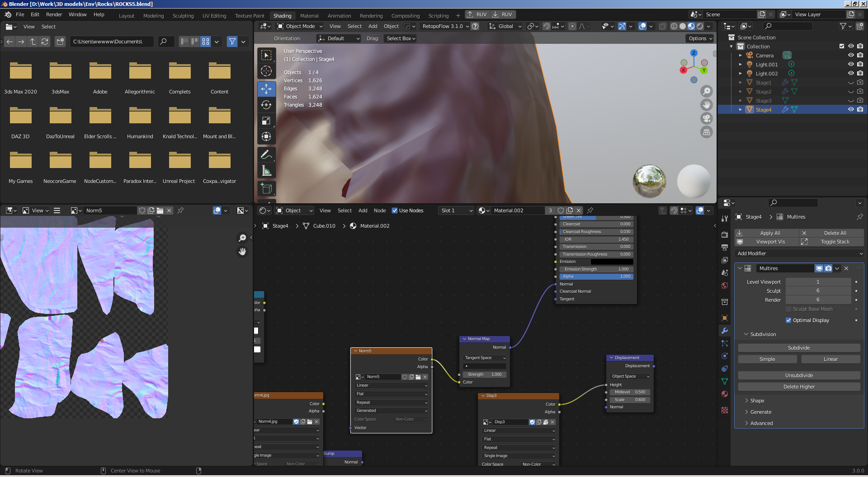Screen dimensions: 868x477
Task: Click the Subdivide button
Action: click(x=799, y=348)
